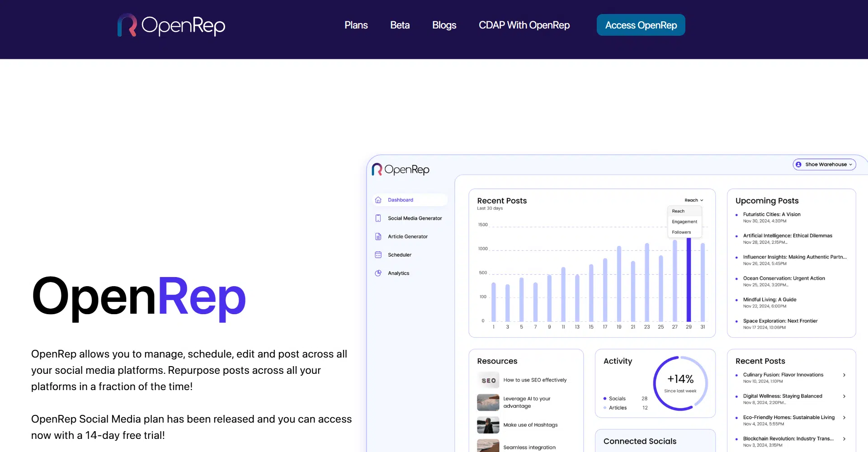Click the SEO resource thumbnail icon
Viewport: 868px width, 452px height.
[x=488, y=381]
